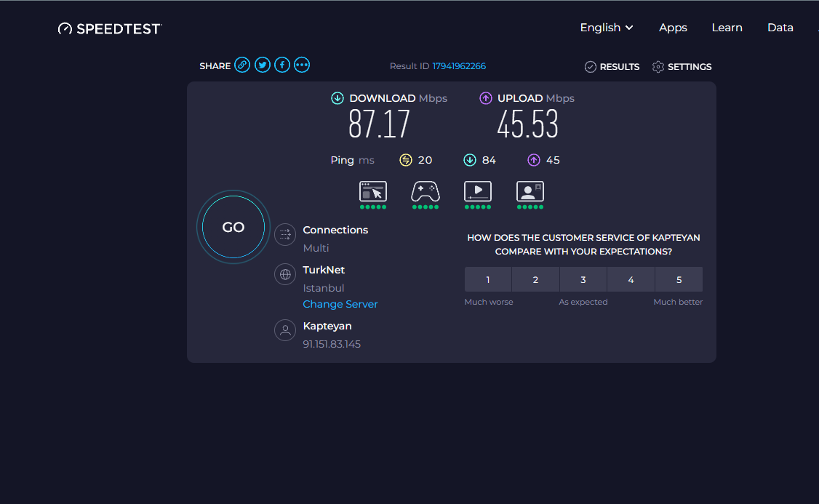Image resolution: width=819 pixels, height=504 pixels.
Task: Select the web browsing rating icon
Action: (x=373, y=195)
